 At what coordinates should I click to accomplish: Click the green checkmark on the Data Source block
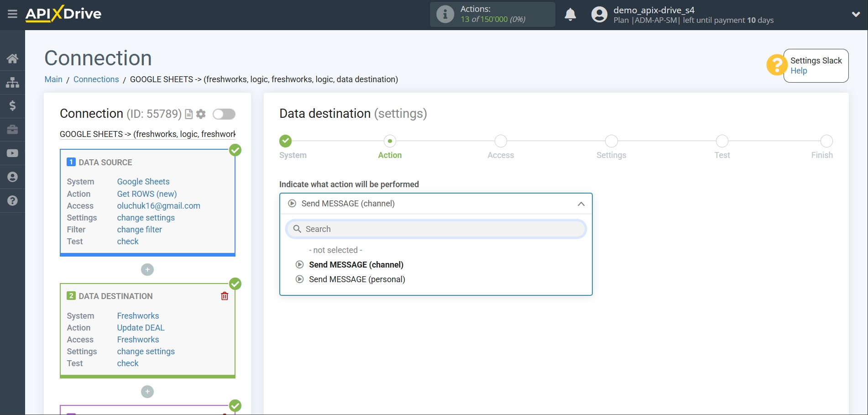pos(235,150)
